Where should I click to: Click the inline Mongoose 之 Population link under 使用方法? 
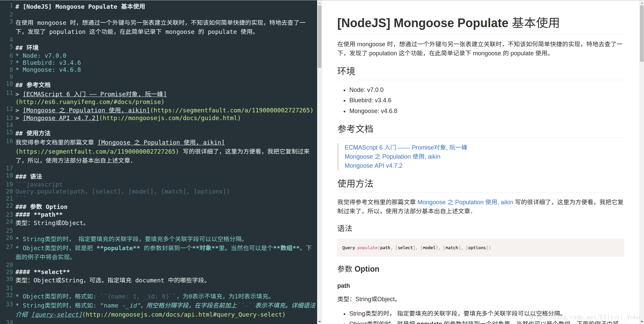(465, 202)
